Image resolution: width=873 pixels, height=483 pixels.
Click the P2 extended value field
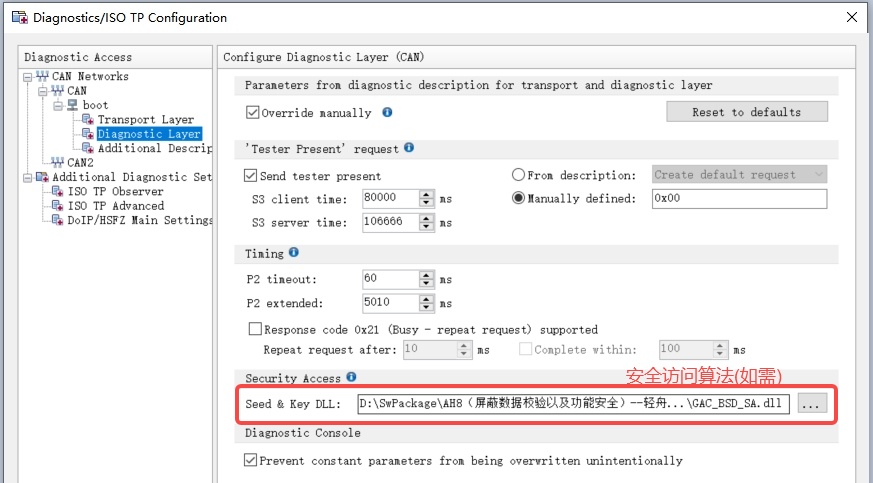391,303
